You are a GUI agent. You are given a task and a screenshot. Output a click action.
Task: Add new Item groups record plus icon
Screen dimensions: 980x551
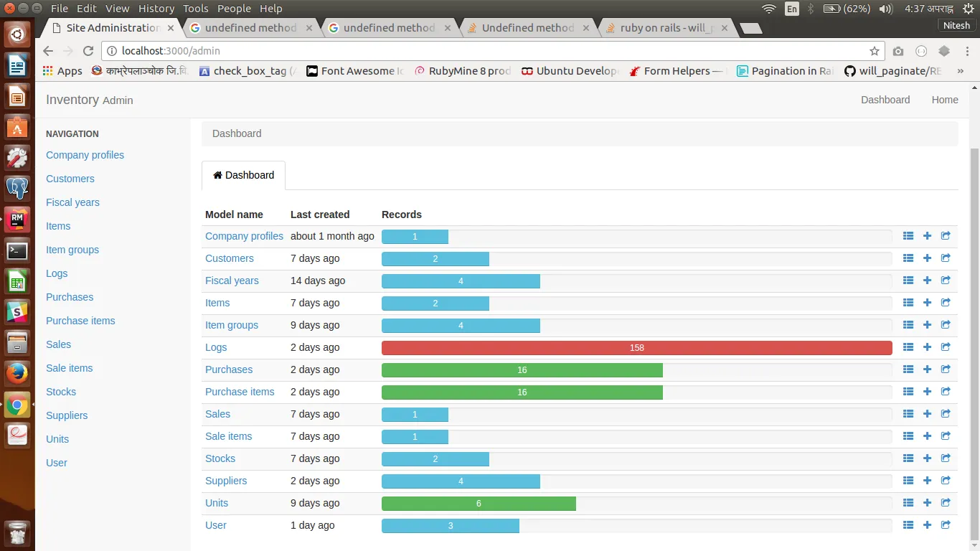(x=927, y=325)
